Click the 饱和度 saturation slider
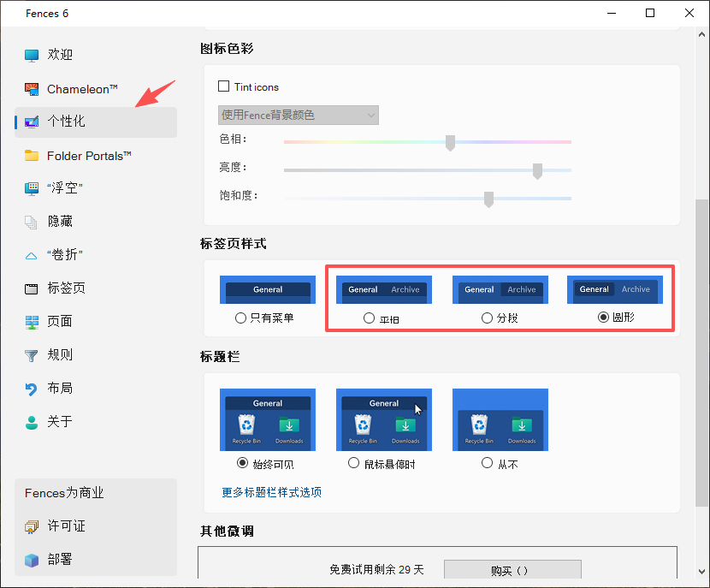The width and height of the screenshot is (710, 588). (428, 199)
